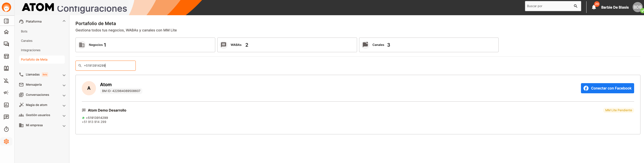Open the campaigns megaphone icon
Screen dimensions: 644x163
[6, 93]
